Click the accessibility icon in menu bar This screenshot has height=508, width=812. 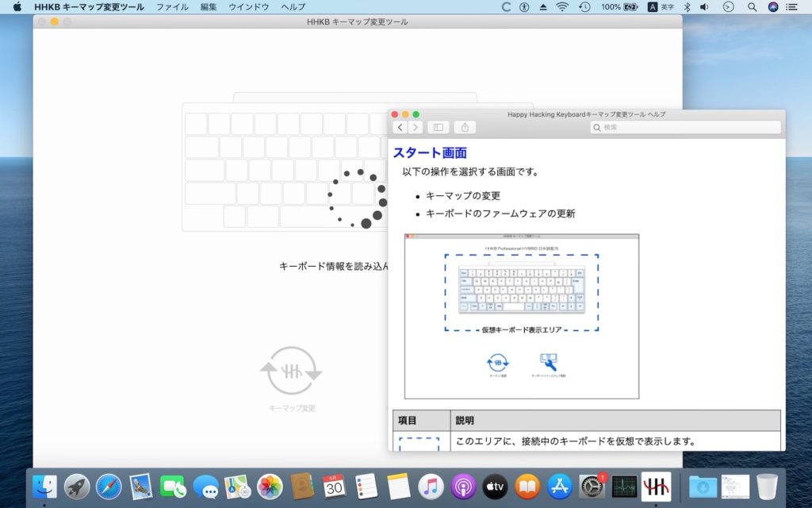524,6
